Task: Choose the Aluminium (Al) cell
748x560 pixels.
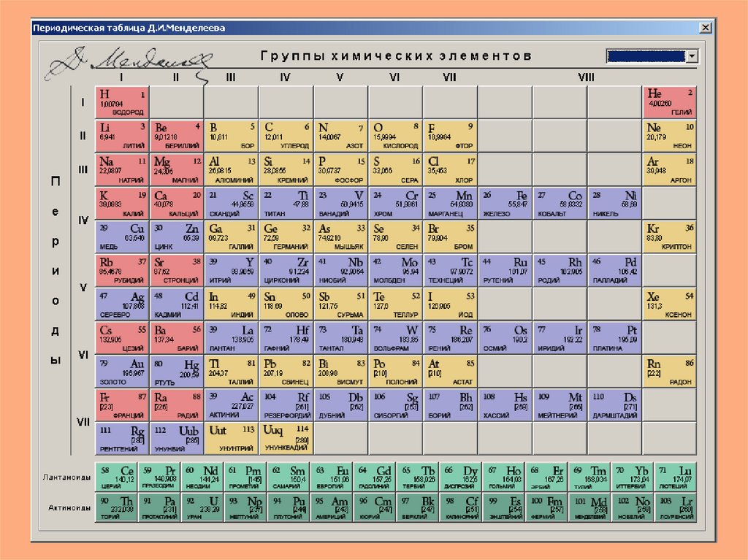Action: point(232,170)
